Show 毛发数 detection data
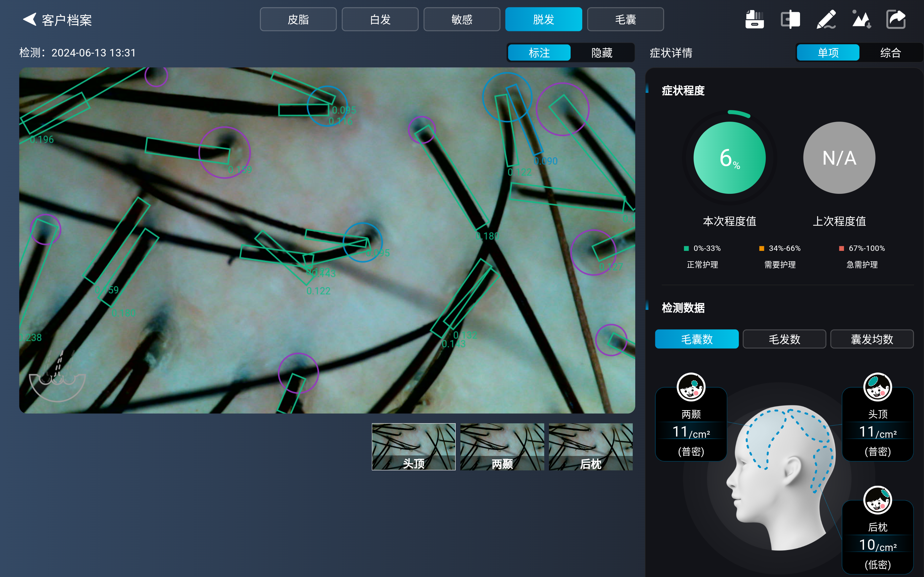The height and width of the screenshot is (577, 924). coord(784,339)
